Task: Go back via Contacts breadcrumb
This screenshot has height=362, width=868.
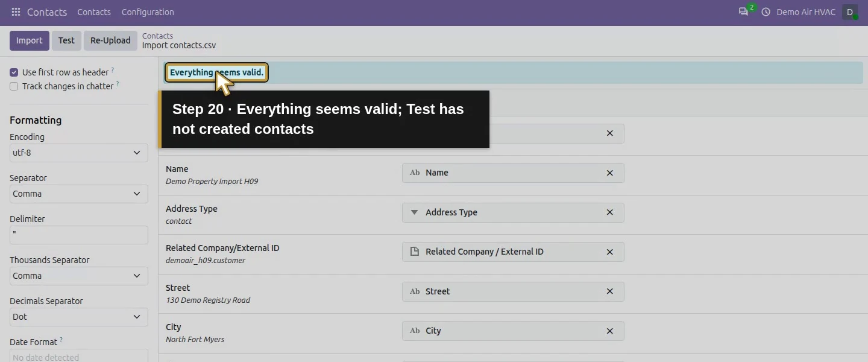Action: [x=157, y=36]
